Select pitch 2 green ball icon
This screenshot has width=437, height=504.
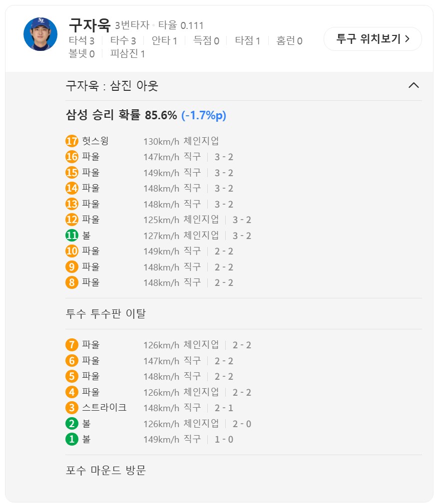click(x=72, y=424)
